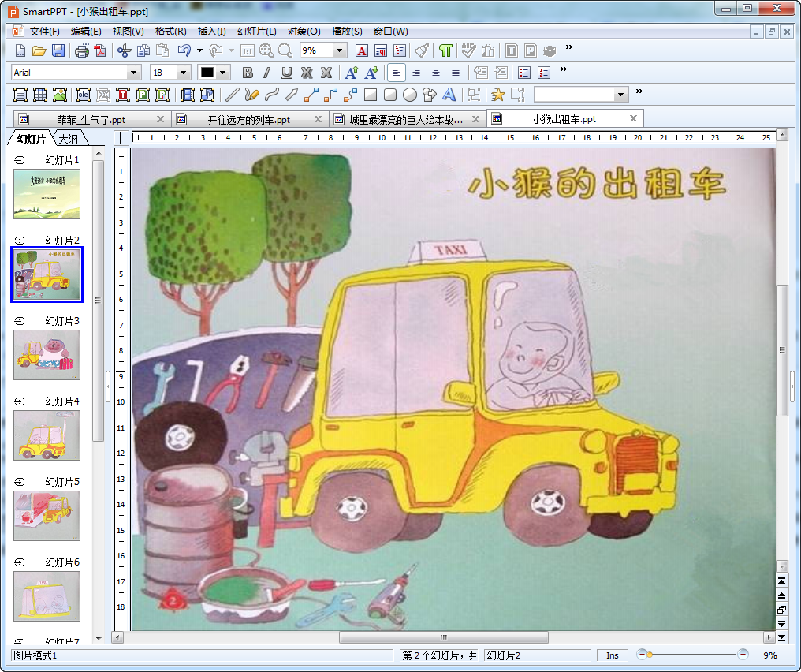Print the presentation with the printer icon
The image size is (801, 672).
click(x=82, y=50)
